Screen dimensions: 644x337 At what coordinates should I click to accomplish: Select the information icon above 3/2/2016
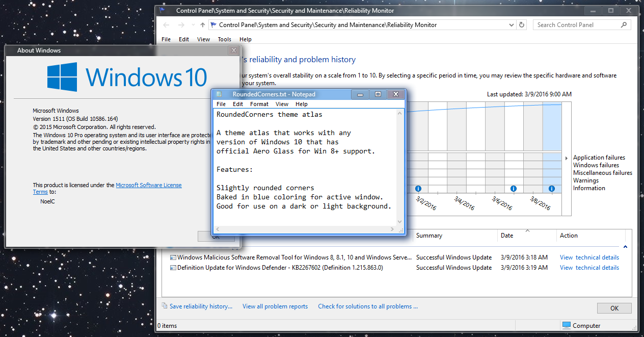pyautogui.click(x=418, y=189)
